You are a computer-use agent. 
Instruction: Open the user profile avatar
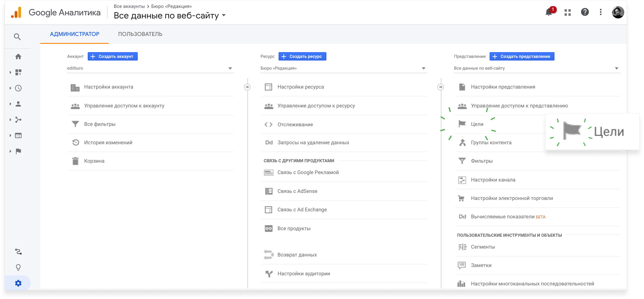pyautogui.click(x=618, y=12)
